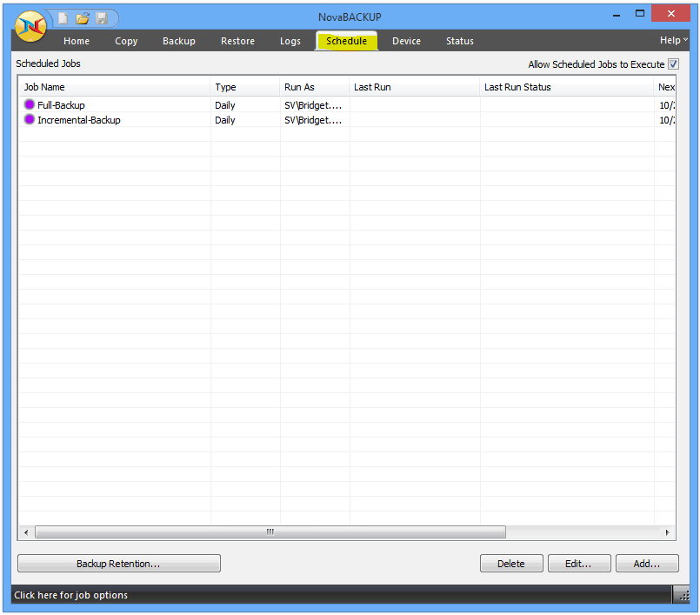Click the Delete button

[x=511, y=563]
